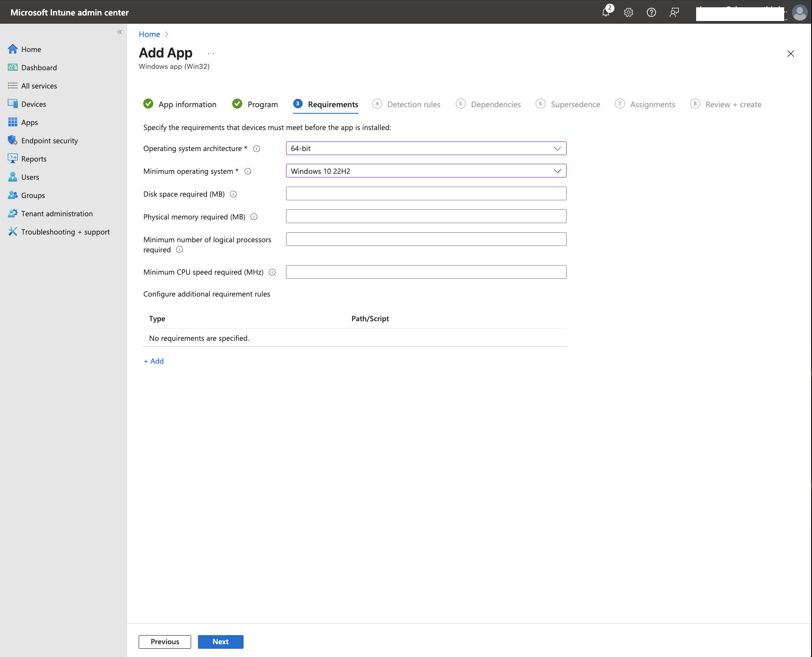Click the help question mark icon
Screen dimensions: 812x657
pos(651,12)
